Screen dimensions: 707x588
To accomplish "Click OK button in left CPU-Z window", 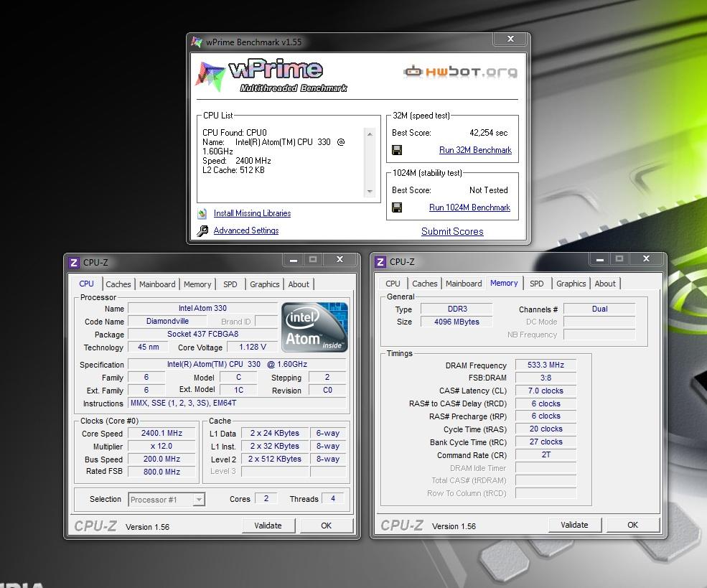I will point(326,526).
